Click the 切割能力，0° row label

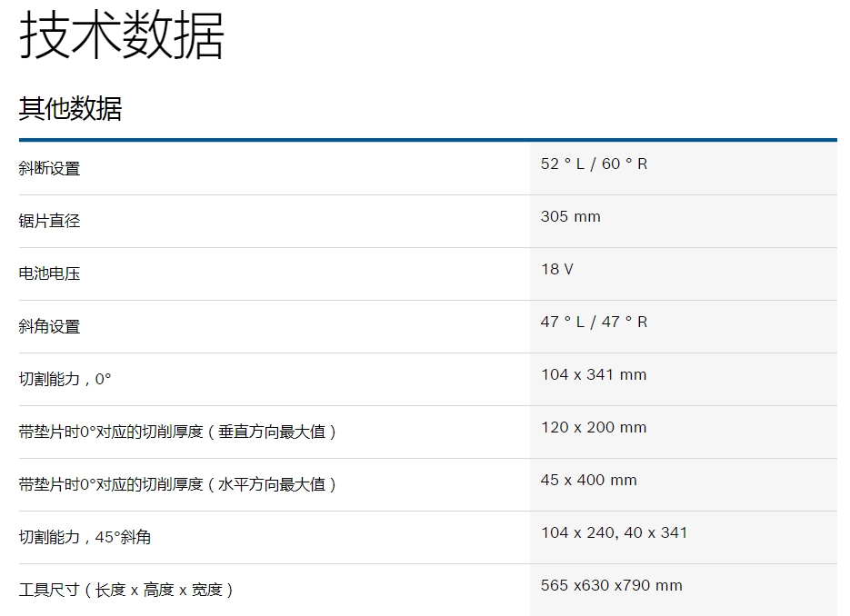pyautogui.click(x=65, y=379)
